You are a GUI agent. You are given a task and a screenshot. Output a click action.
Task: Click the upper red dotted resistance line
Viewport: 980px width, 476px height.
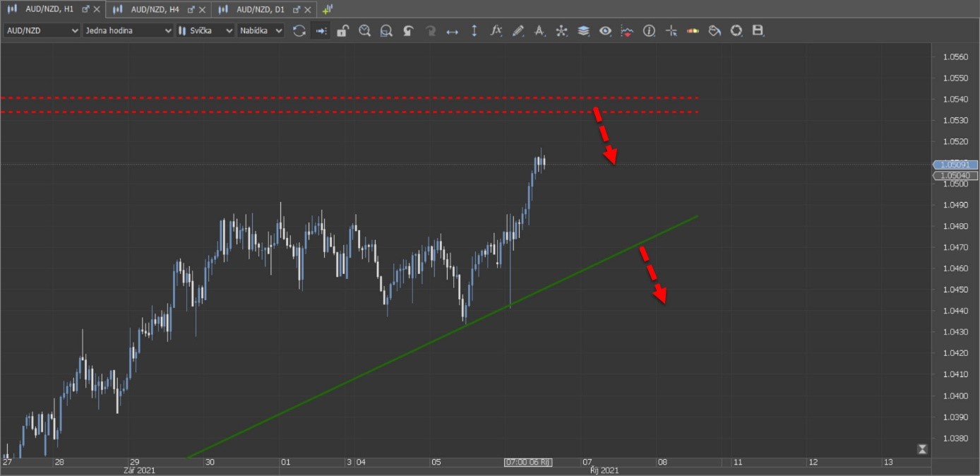pyautogui.click(x=349, y=97)
